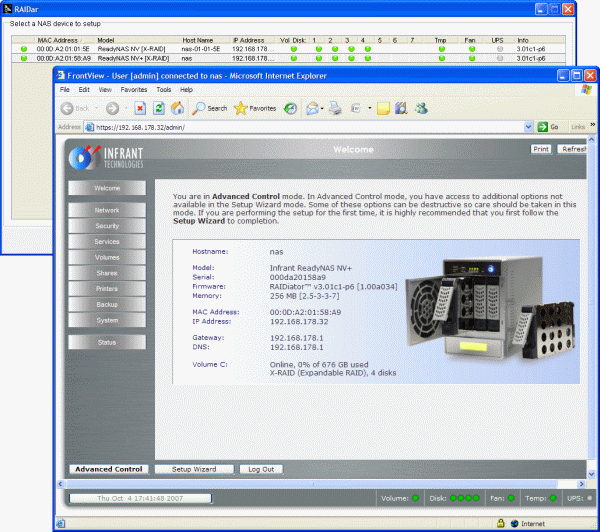The image size is (600, 532).
Task: Click the yellow Discuss note icon
Action: [x=383, y=109]
